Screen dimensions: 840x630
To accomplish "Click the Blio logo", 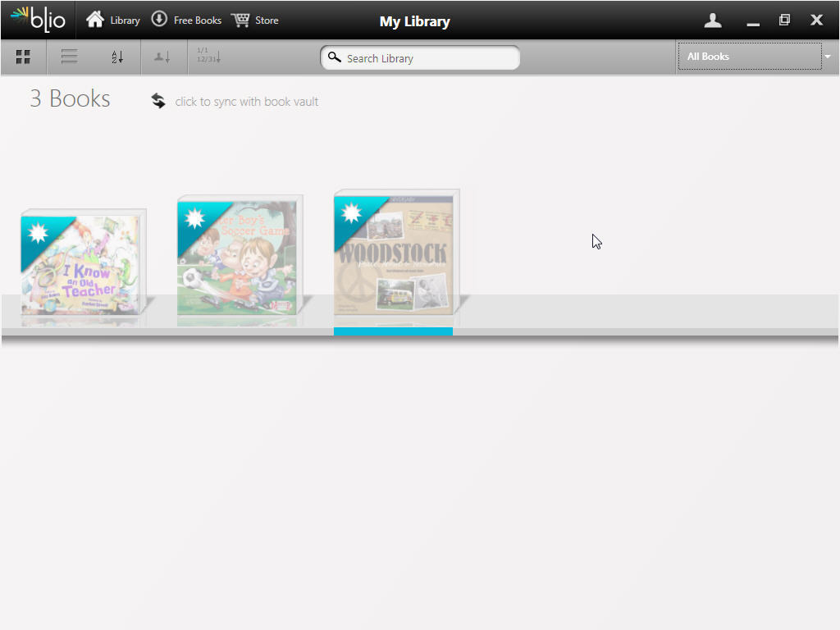I will (x=39, y=20).
